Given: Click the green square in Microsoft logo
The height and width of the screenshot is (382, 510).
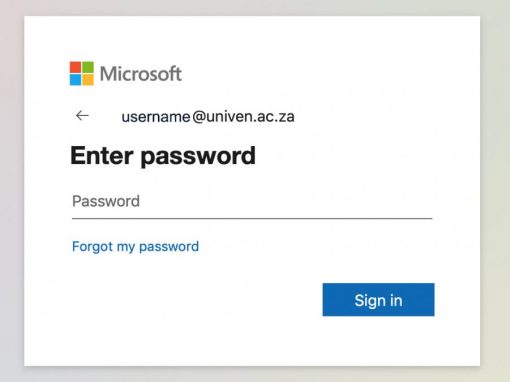Looking at the screenshot, I should pos(88,67).
